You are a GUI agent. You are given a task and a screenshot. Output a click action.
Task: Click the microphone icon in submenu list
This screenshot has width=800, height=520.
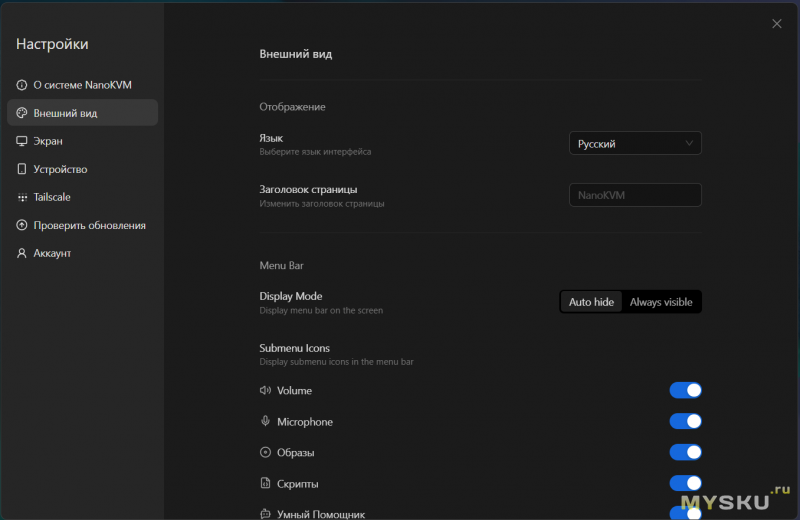pos(266,422)
